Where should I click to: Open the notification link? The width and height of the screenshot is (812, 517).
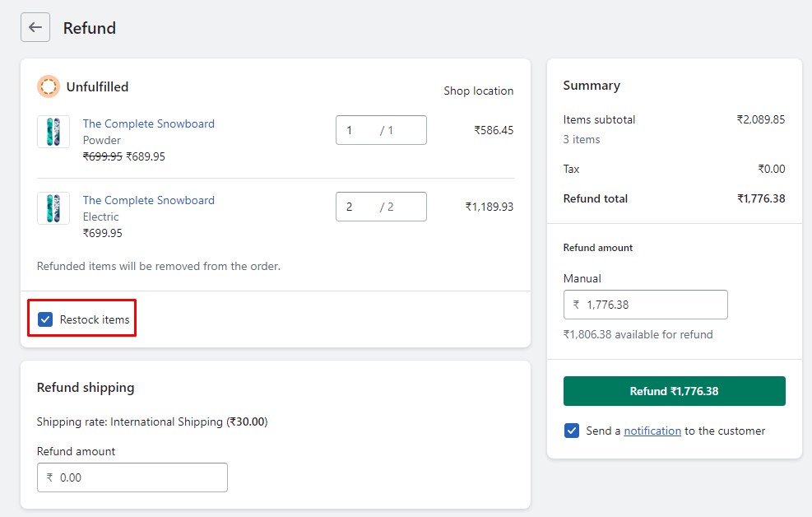tap(652, 431)
